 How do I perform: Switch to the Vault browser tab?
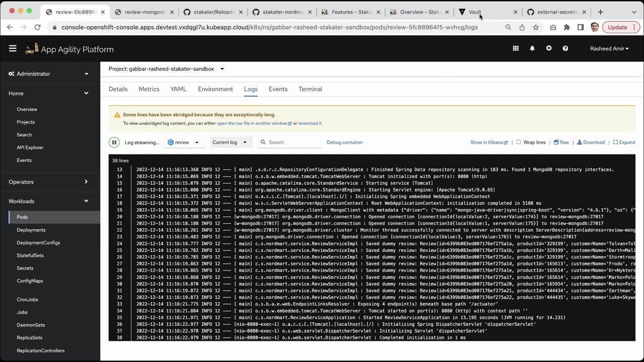click(488, 12)
